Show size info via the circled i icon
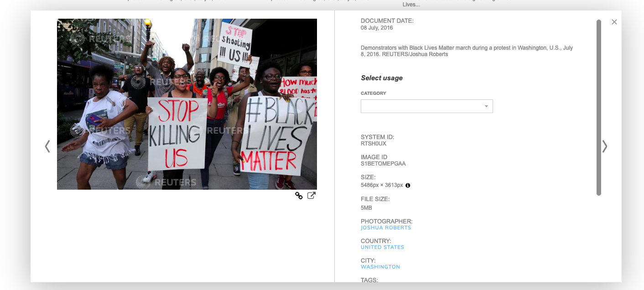The width and height of the screenshot is (644, 290). 408,186
